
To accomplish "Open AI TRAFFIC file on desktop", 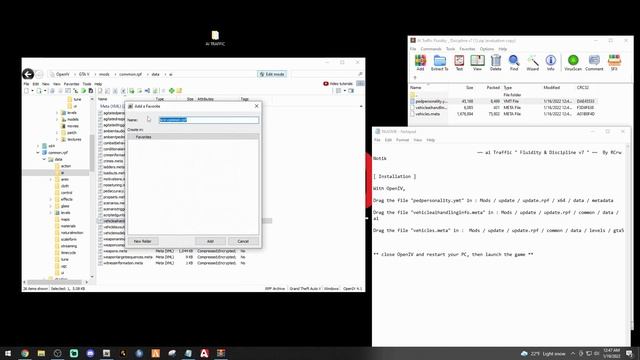I will point(215,38).
